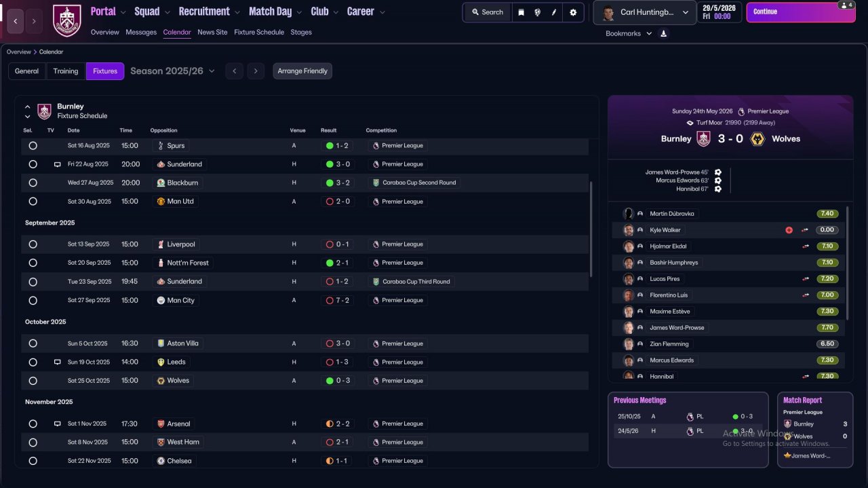Click the Search button

click(x=488, y=12)
